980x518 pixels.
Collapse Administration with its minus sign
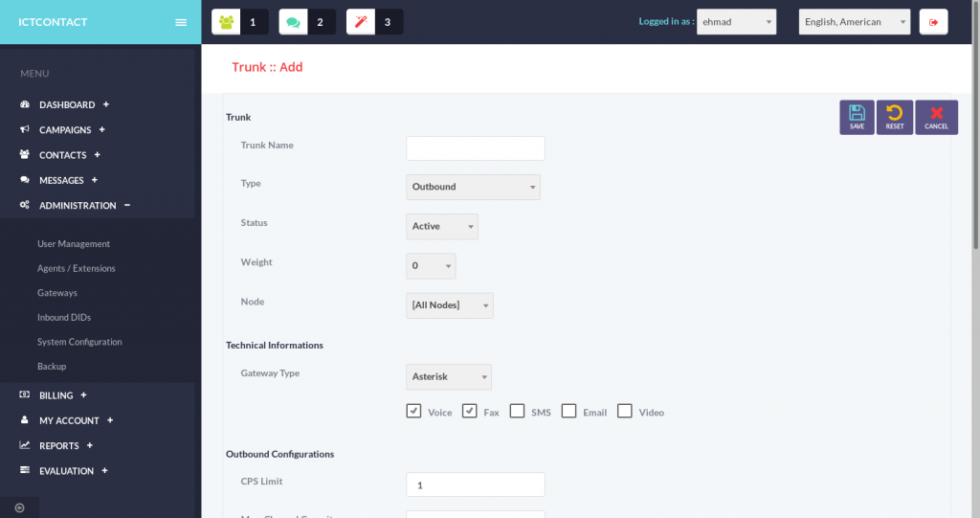pos(127,205)
